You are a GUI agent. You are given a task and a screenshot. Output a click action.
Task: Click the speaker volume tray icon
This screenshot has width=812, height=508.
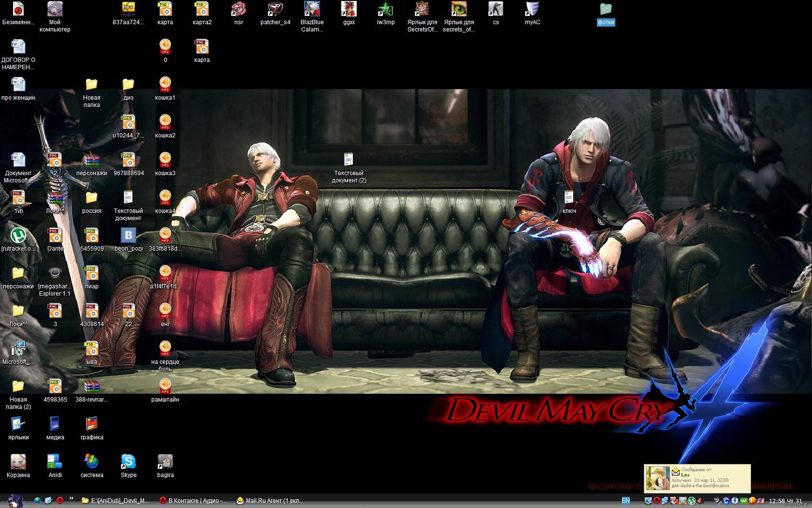tap(700, 501)
